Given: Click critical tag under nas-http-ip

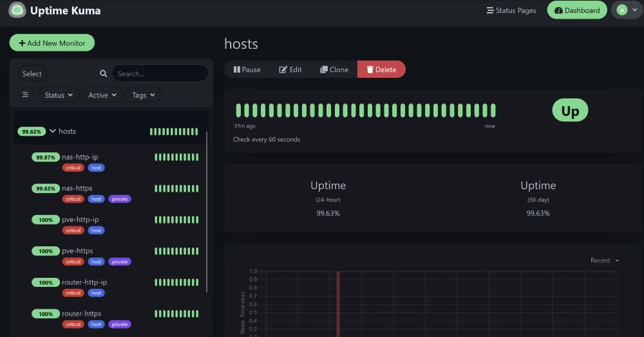Looking at the screenshot, I should point(73,168).
